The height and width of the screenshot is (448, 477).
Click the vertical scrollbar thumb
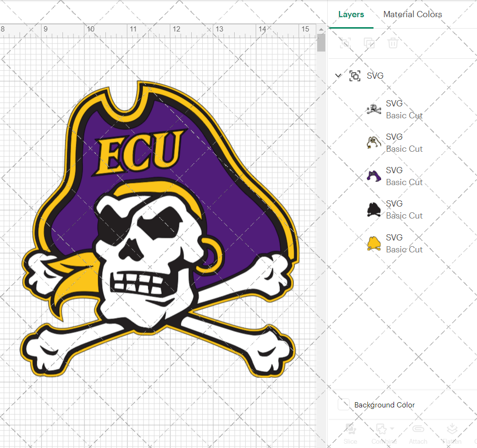(321, 43)
